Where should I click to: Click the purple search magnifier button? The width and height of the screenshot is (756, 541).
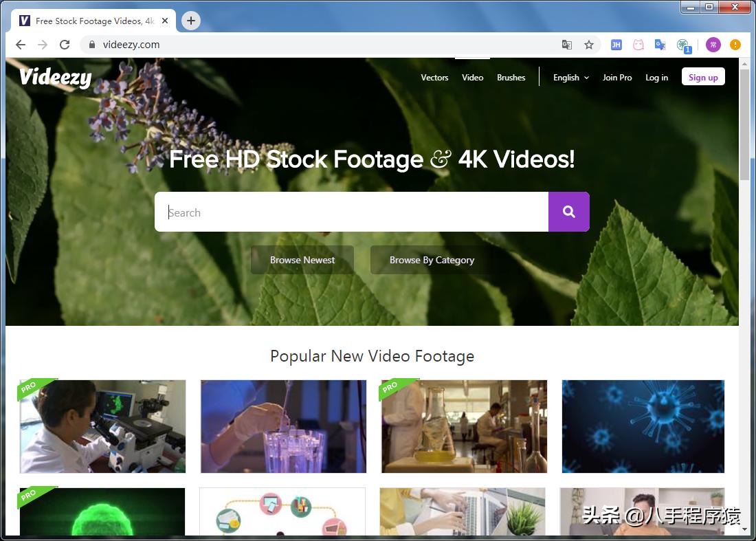tap(569, 212)
